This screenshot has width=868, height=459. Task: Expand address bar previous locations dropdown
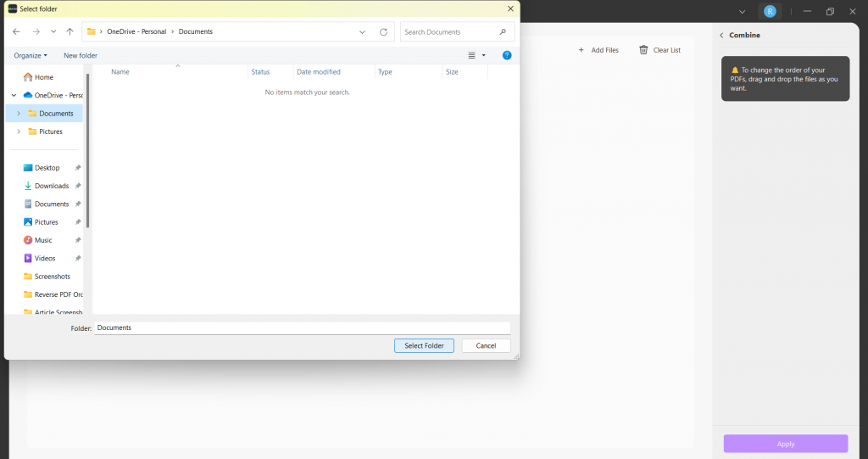tap(362, 31)
